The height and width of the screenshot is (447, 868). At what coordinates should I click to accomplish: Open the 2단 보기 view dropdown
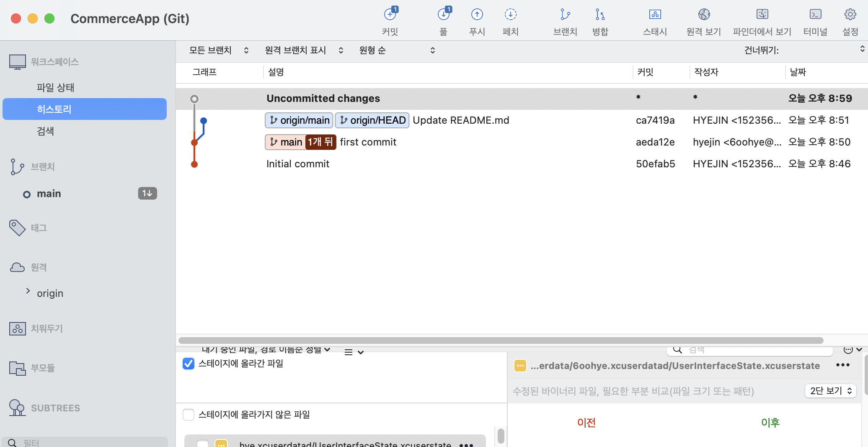830,391
